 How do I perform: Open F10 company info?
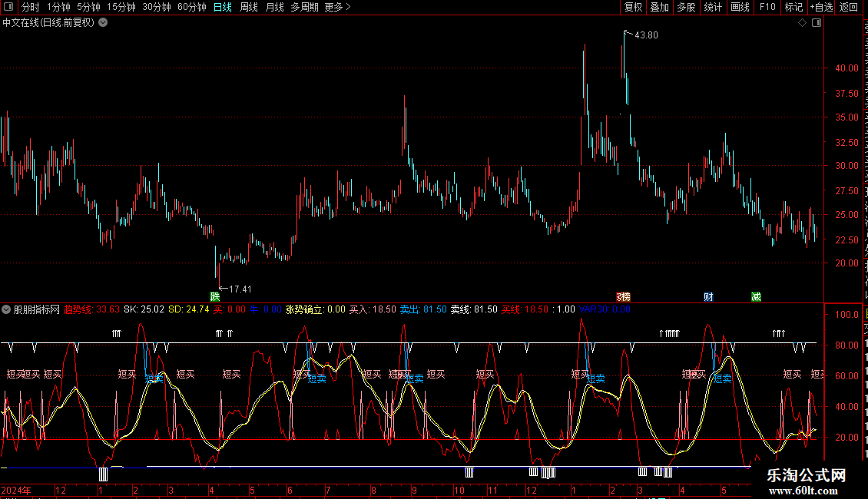[x=767, y=7]
